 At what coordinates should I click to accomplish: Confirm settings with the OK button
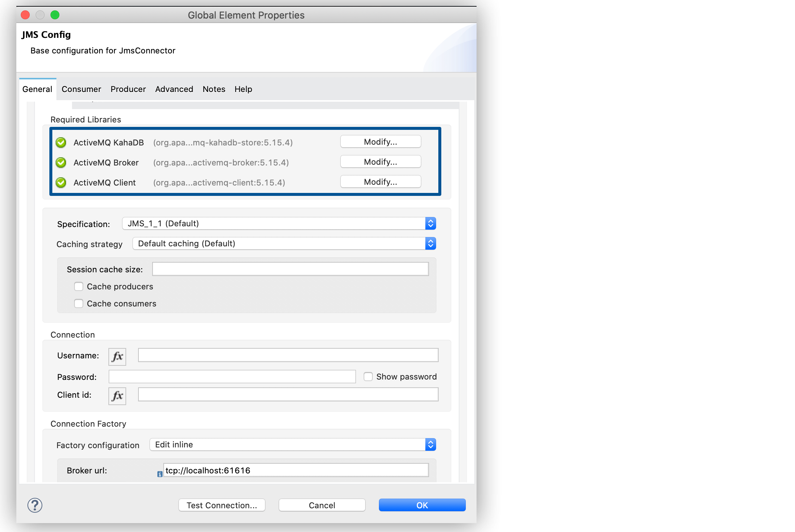pyautogui.click(x=422, y=505)
